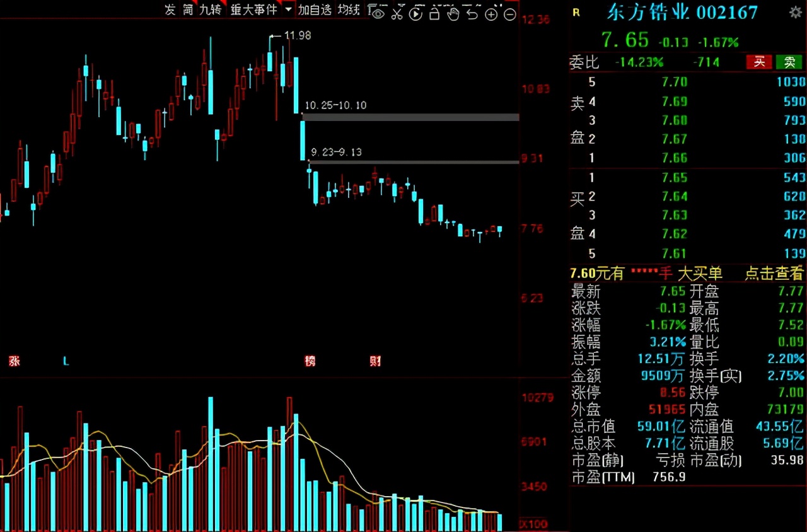This screenshot has height=532, width=807.
Task: Select the scissors cut tool on the toolbar
Action: pos(397,14)
